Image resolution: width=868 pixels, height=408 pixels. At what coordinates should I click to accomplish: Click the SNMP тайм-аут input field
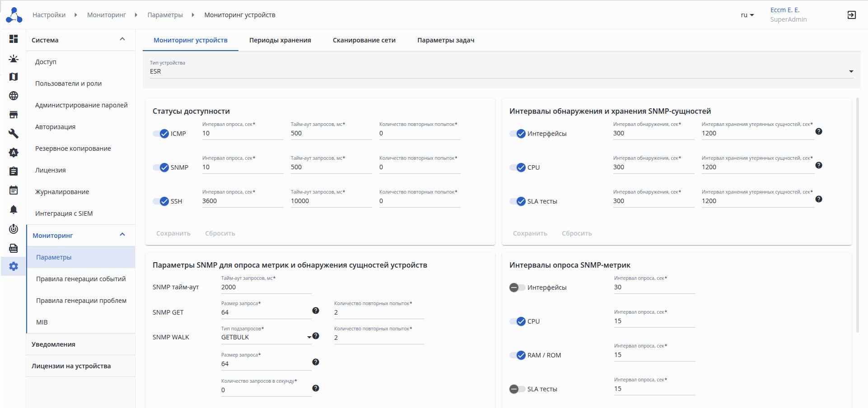tap(266, 287)
